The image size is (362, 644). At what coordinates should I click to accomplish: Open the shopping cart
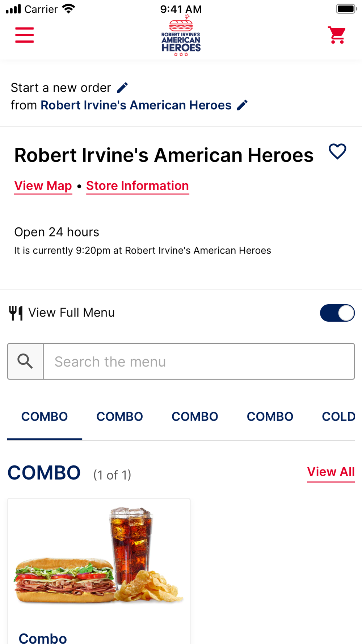pos(337,35)
